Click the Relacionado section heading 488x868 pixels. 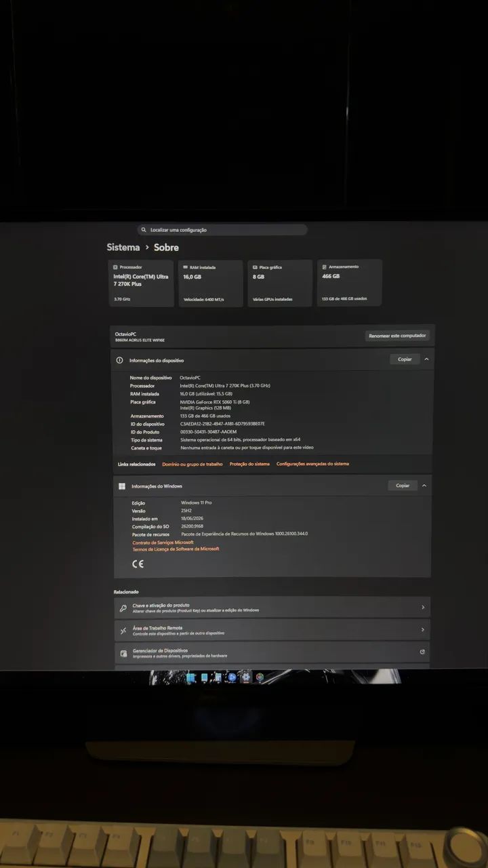(126, 592)
